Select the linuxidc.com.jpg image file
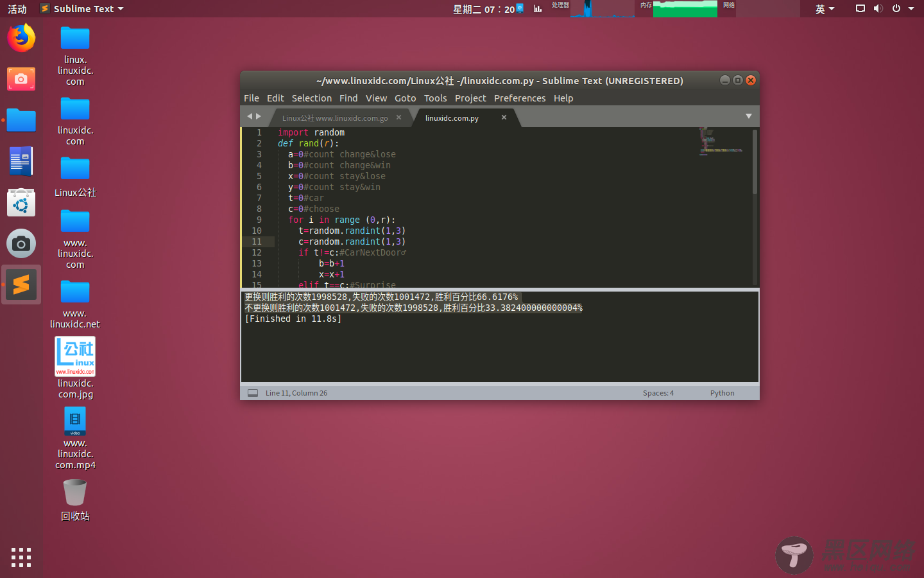924x578 pixels. tap(75, 368)
